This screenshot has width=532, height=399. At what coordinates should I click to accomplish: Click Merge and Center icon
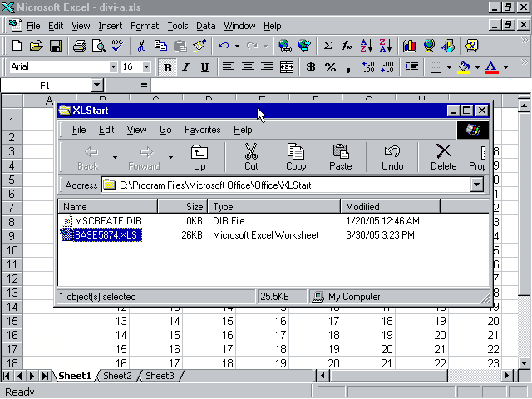coord(287,67)
